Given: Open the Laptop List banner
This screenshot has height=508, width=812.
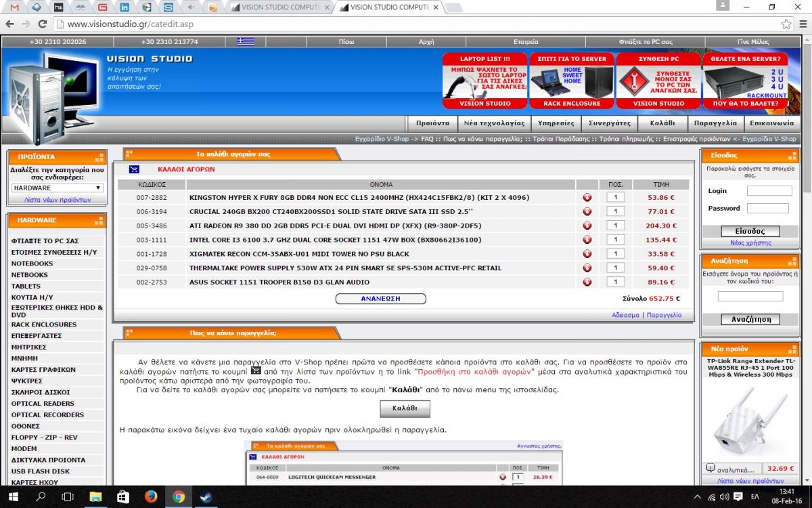Looking at the screenshot, I should click(485, 81).
